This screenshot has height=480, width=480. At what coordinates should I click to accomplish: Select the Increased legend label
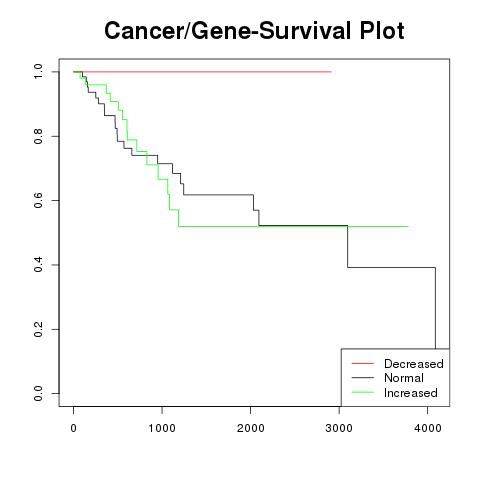(411, 393)
